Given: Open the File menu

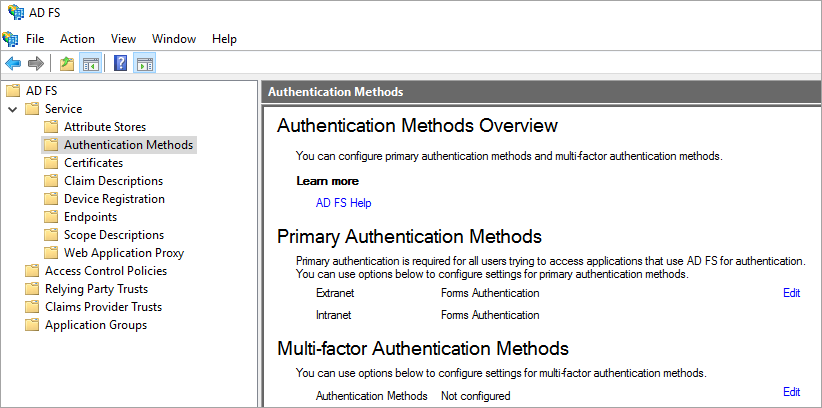Looking at the screenshot, I should [x=35, y=39].
